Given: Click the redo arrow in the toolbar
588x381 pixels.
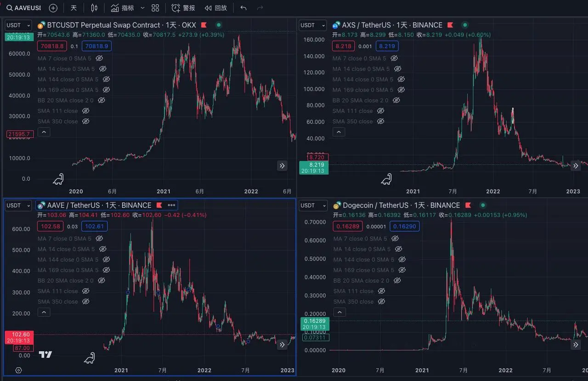Looking at the screenshot, I should point(260,7).
